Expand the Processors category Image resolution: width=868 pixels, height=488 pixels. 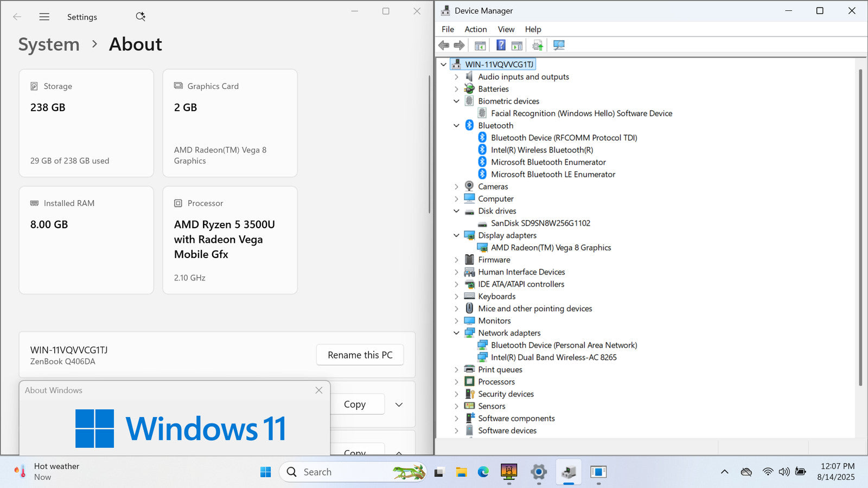(x=456, y=382)
